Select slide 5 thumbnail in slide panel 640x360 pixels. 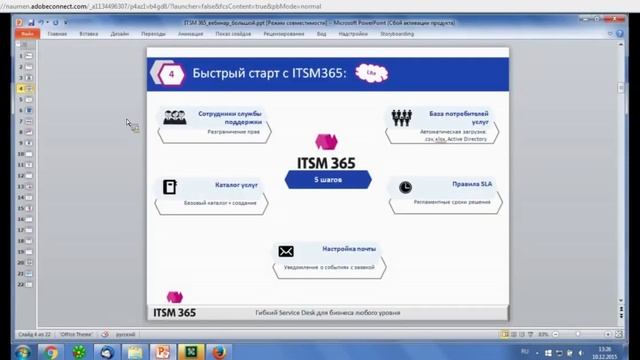click(29, 100)
